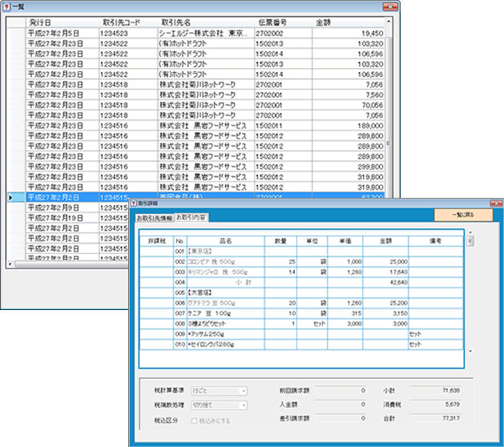Click the 取引先コード column header

point(128,22)
